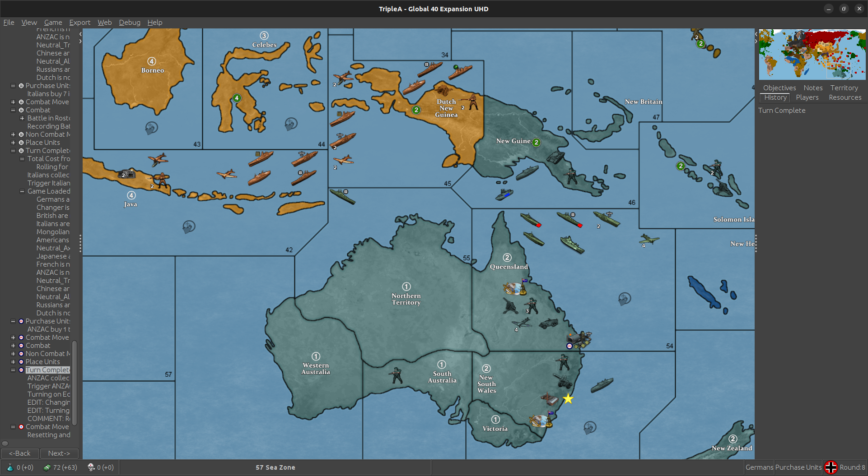Click the skull icon in status bar

pyautogui.click(x=91, y=467)
